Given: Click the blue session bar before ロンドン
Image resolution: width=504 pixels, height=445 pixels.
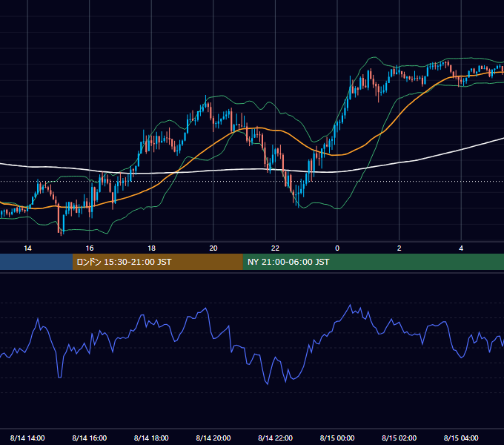Looking at the screenshot, I should (36, 262).
